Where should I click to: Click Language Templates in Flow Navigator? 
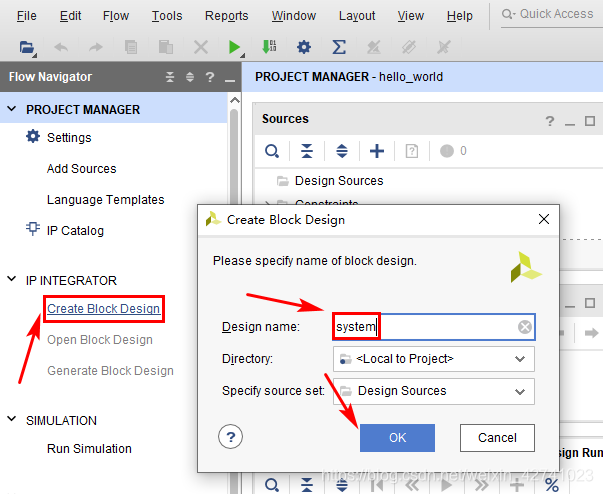coord(105,200)
